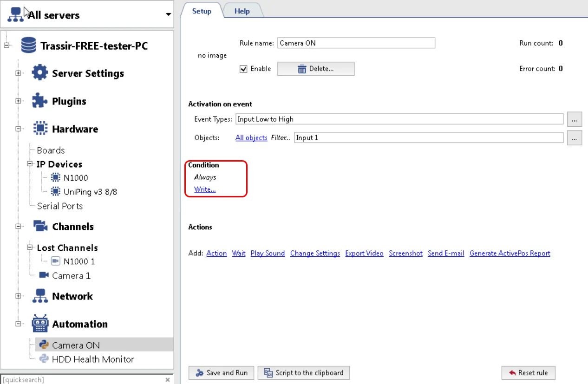Open the All servers dropdown arrow

pos(168,15)
